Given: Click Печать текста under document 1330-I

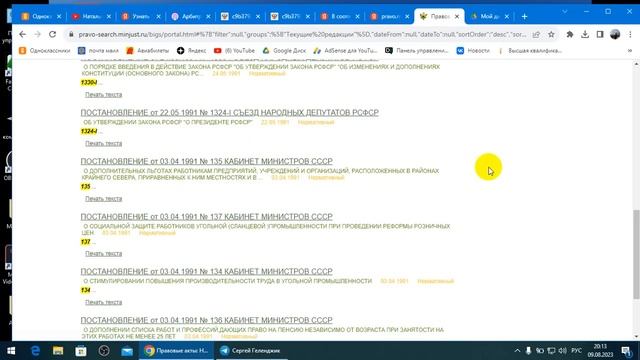Looking at the screenshot, I should (103, 95).
